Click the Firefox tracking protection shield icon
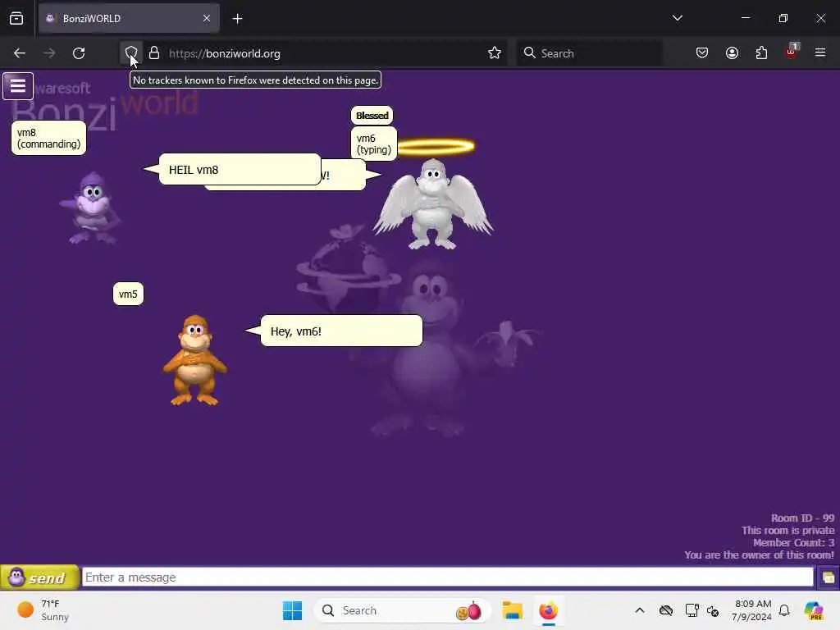Screen dimensions: 840x630 [x=131, y=53]
